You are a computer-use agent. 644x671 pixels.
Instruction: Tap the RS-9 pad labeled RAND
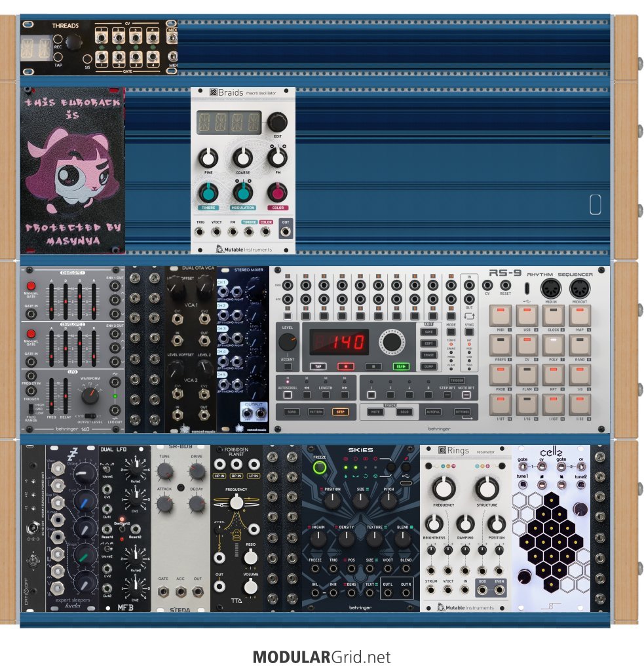tap(579, 345)
